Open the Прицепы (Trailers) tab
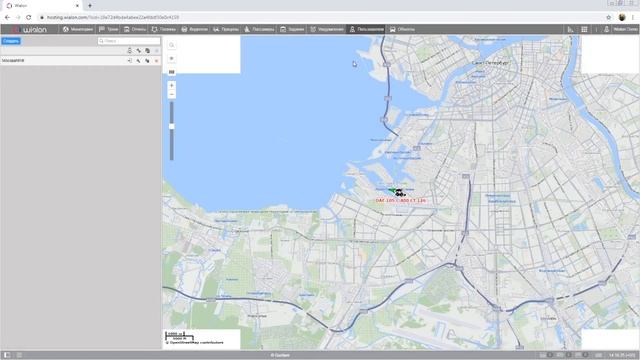640x360 pixels. [226, 29]
